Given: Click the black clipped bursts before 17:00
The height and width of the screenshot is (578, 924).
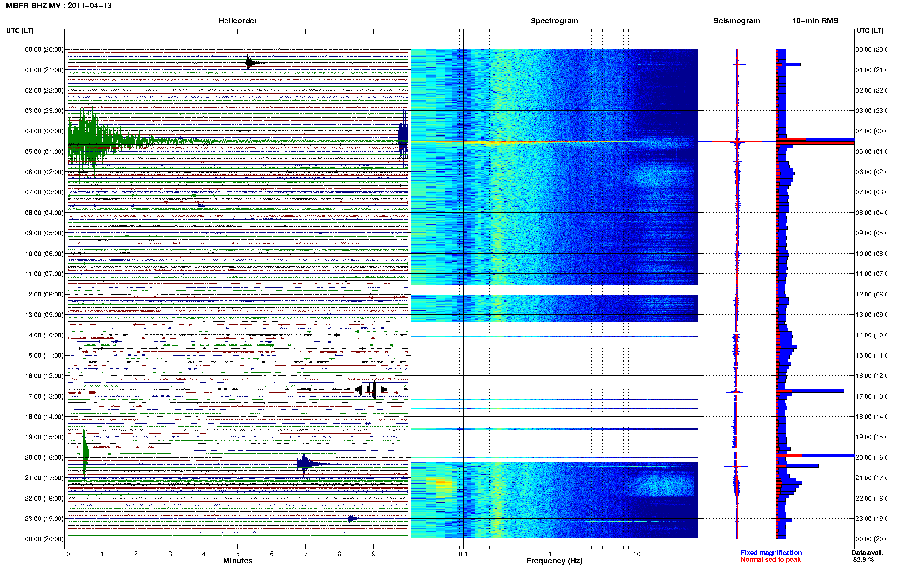Looking at the screenshot, I should 371,389.
